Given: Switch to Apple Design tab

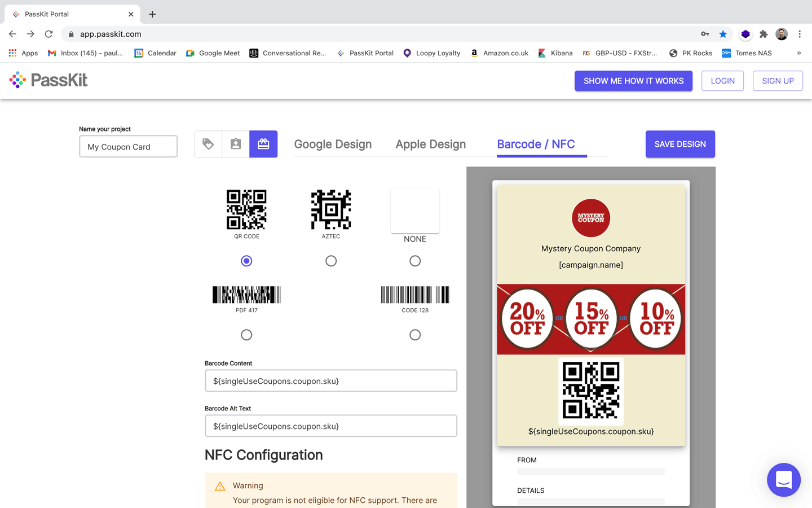Looking at the screenshot, I should tap(431, 144).
